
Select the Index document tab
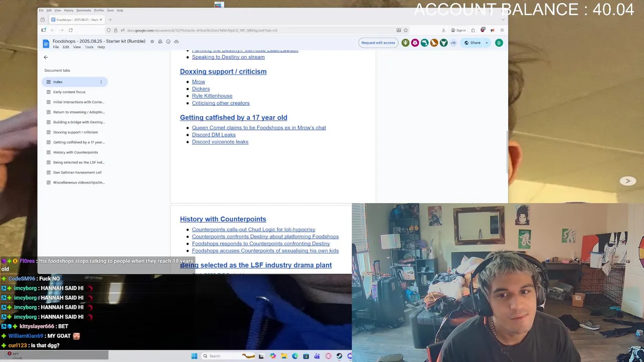[x=74, y=82]
